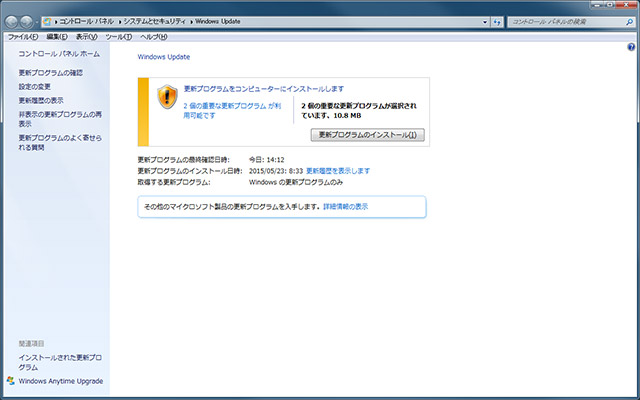Click the yellow warning shield icon
The height and width of the screenshot is (400, 640).
pyautogui.click(x=167, y=97)
